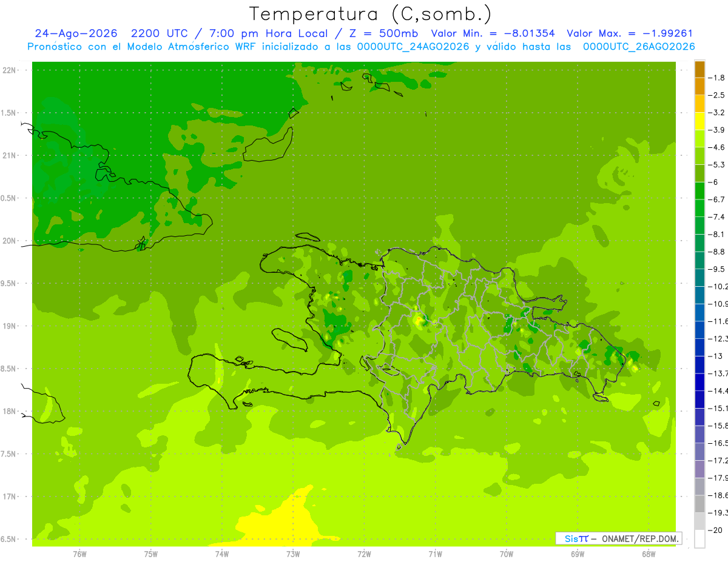Click the '74W' longitude axis label

[222, 554]
